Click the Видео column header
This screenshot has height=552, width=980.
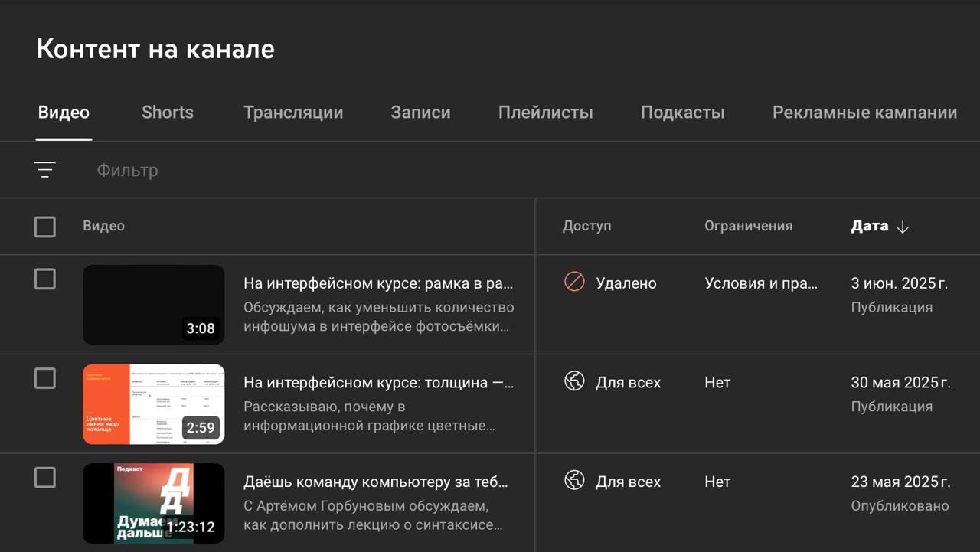(x=104, y=226)
